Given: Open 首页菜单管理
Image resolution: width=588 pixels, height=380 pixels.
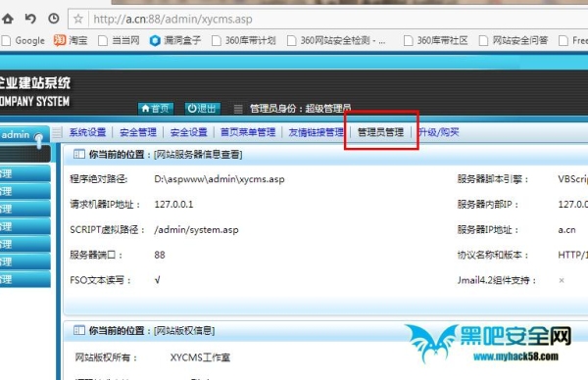Looking at the screenshot, I should tap(248, 132).
